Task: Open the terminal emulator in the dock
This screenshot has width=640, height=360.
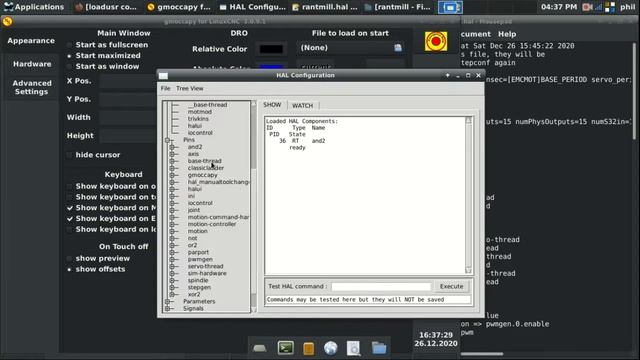Action: click(285, 348)
